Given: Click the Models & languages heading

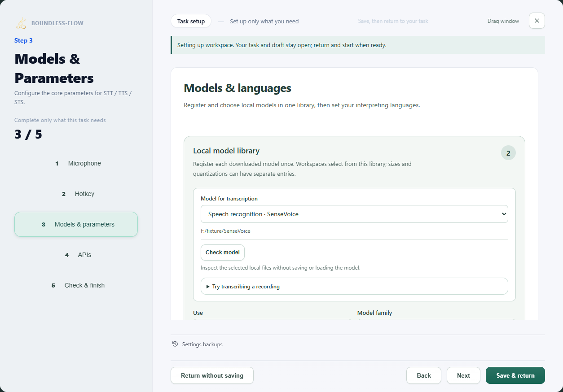Looking at the screenshot, I should [x=238, y=88].
